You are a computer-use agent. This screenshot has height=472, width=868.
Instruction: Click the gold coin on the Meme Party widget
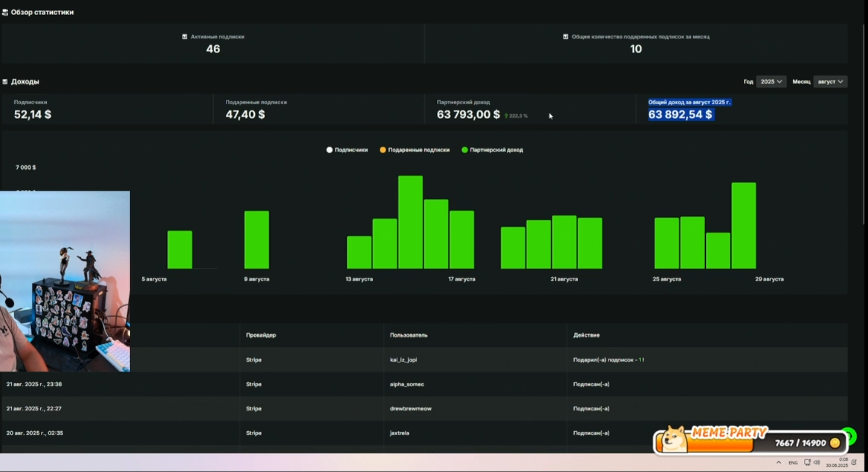pyautogui.click(x=835, y=443)
